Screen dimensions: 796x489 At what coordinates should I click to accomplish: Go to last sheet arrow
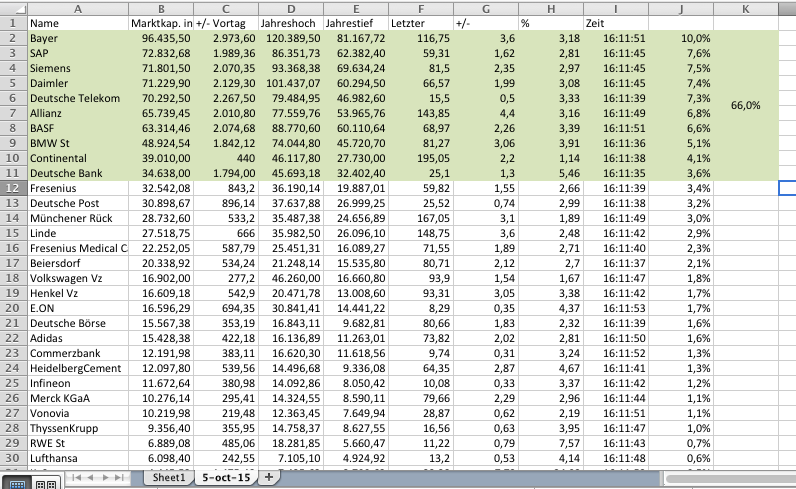(x=119, y=477)
